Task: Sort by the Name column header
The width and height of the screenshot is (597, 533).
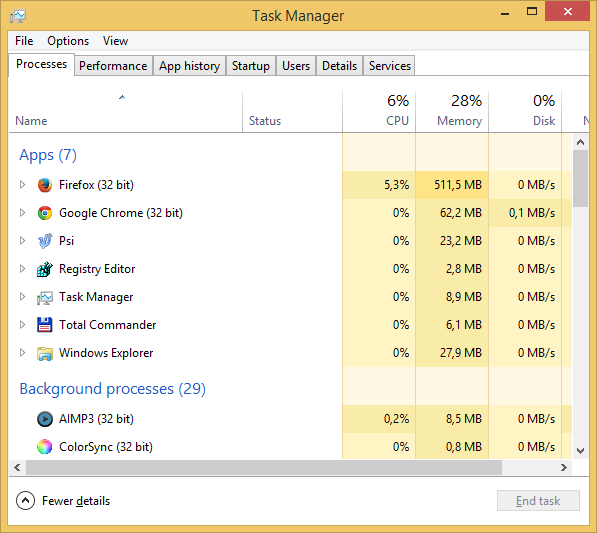Action: point(125,112)
